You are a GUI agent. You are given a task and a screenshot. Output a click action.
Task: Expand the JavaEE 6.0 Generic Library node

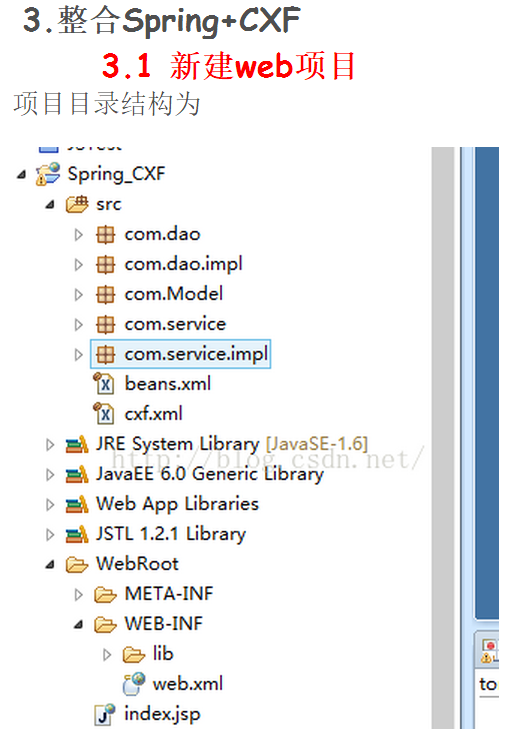pos(50,475)
